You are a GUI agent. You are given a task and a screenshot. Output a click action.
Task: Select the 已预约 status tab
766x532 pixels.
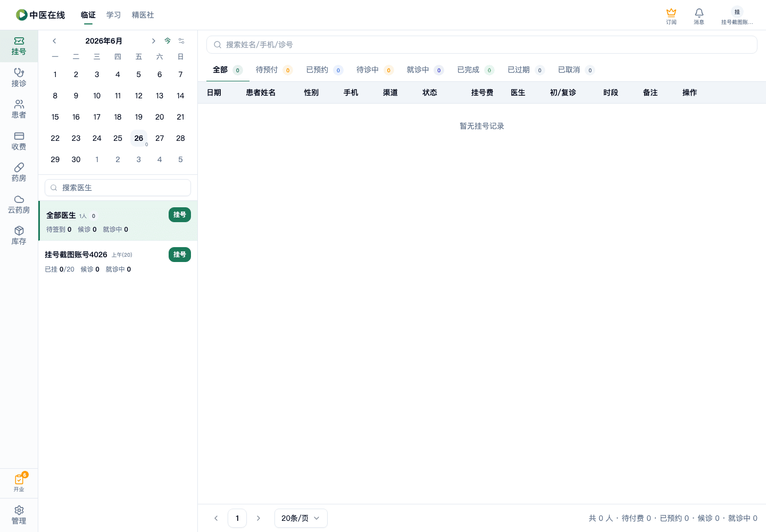click(x=324, y=70)
